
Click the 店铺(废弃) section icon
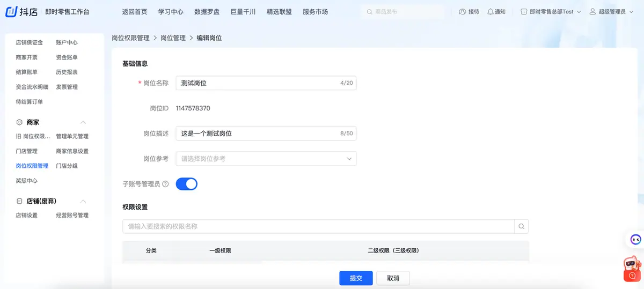pos(19,201)
